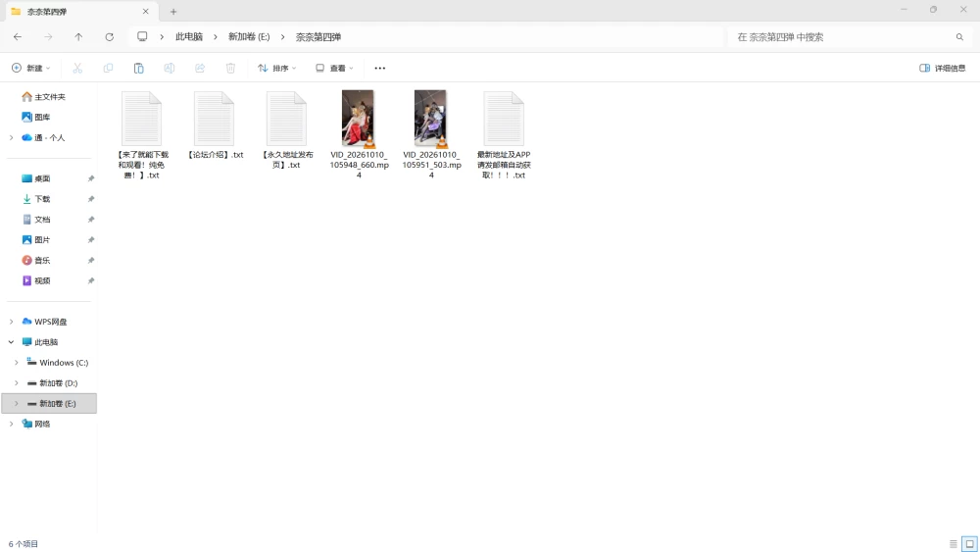Close the 奈奈第四弹 tab
This screenshot has height=552, width=980.
click(x=146, y=11)
